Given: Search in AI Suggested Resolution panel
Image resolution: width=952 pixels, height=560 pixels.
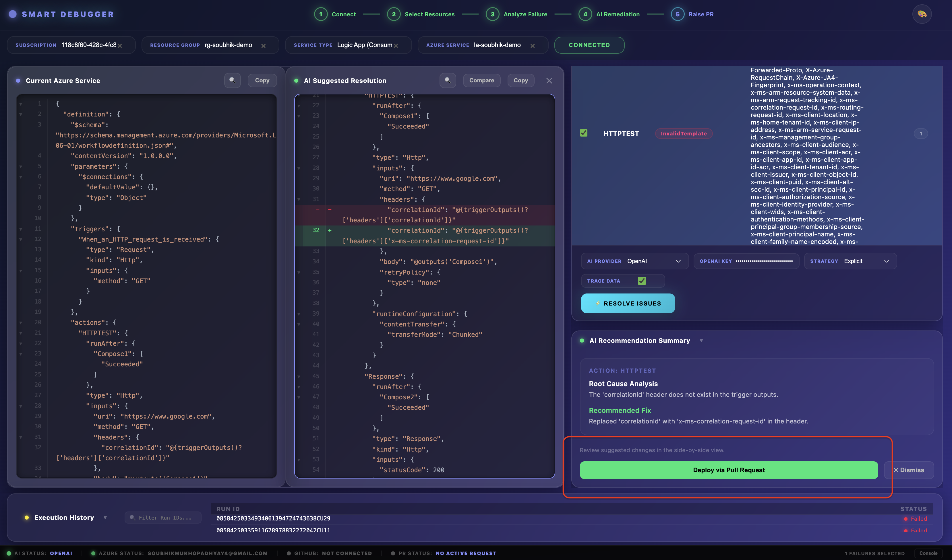Looking at the screenshot, I should (x=448, y=80).
